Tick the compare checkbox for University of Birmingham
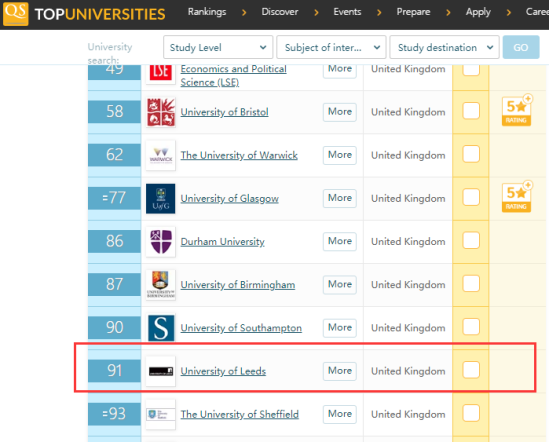 tap(471, 283)
